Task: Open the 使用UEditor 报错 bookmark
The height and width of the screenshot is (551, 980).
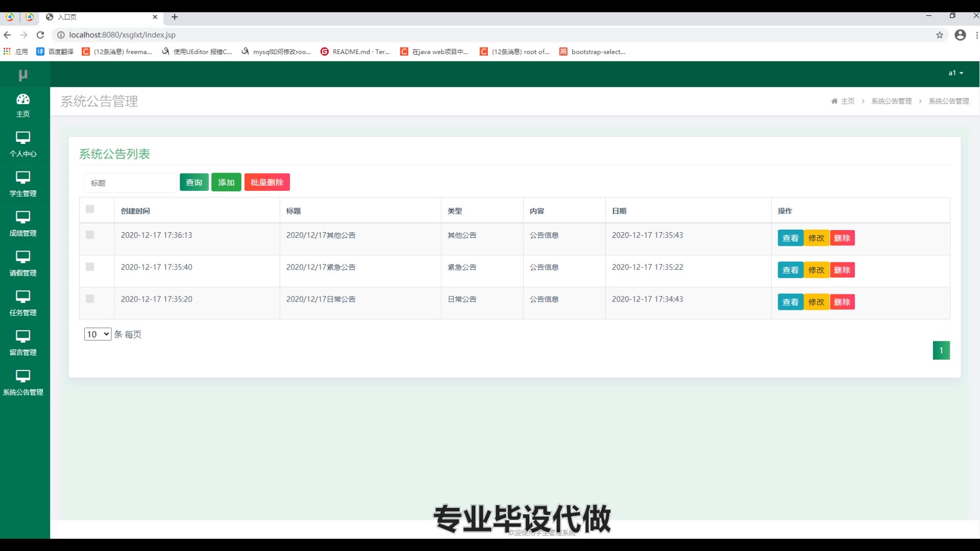Action: 197,52
